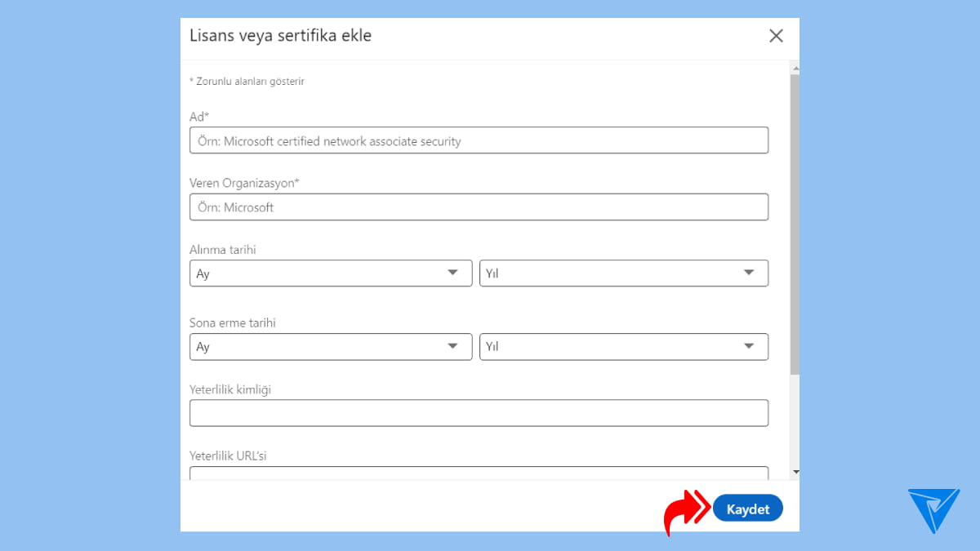
Task: Open the 'Yıl' dropdown under Sona erme tarihi
Action: coord(623,346)
